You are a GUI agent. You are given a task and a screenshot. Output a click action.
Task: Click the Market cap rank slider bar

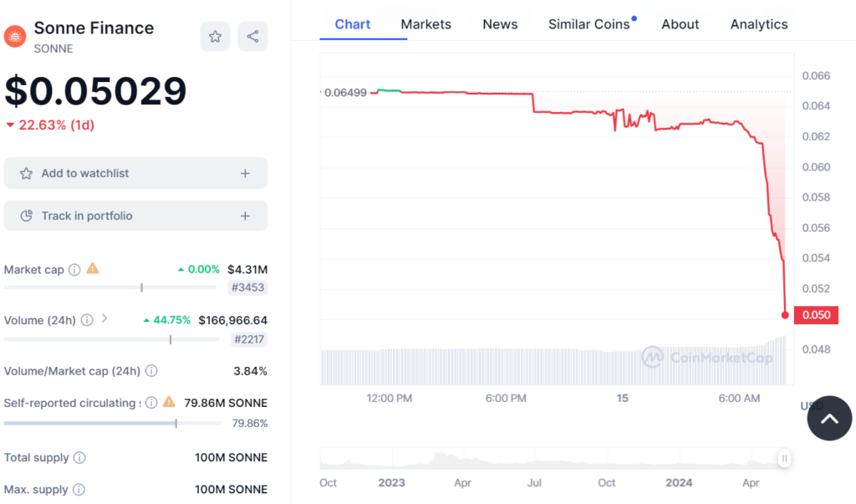pos(110,288)
